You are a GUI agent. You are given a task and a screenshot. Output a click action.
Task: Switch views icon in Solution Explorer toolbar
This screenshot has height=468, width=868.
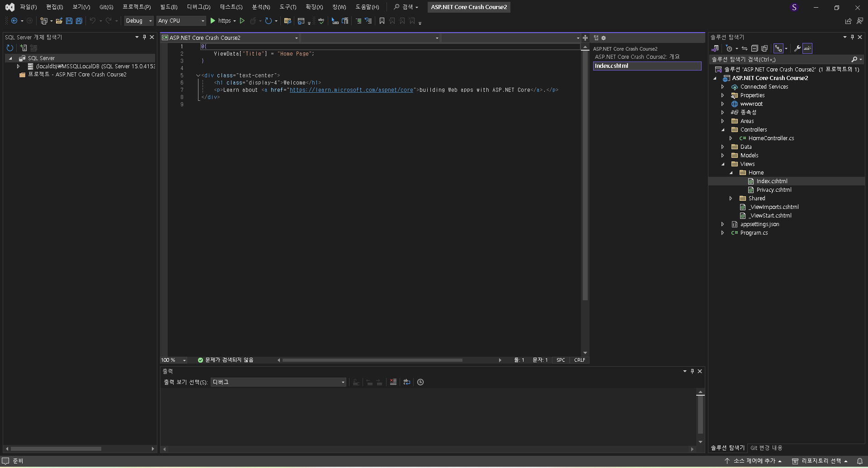coord(715,48)
